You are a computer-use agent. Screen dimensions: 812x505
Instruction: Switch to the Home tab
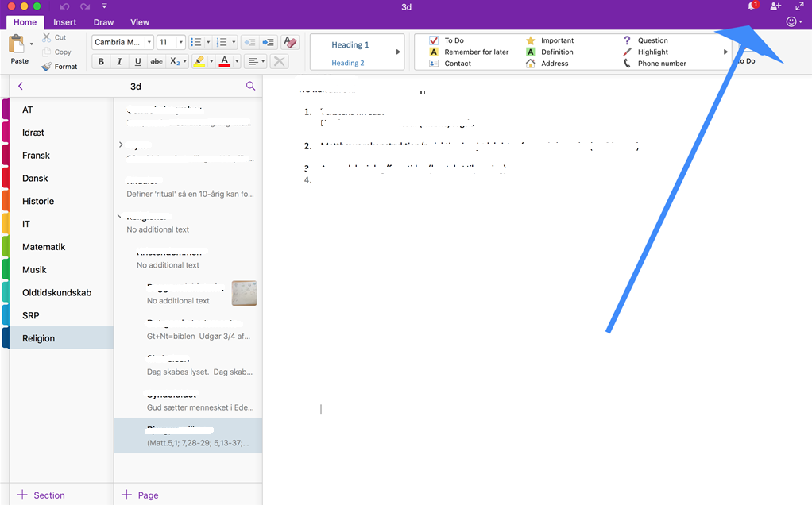pos(25,22)
